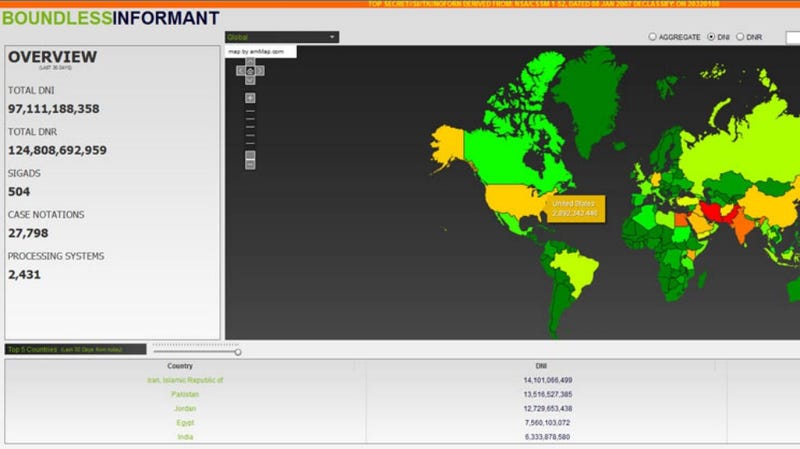
Task: Reset map view with home button
Action: tap(250, 71)
